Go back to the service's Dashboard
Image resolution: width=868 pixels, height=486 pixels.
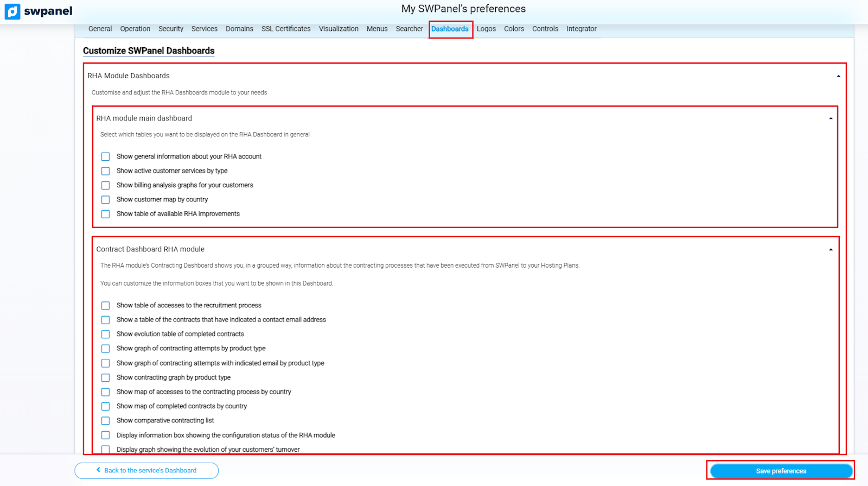tap(146, 470)
